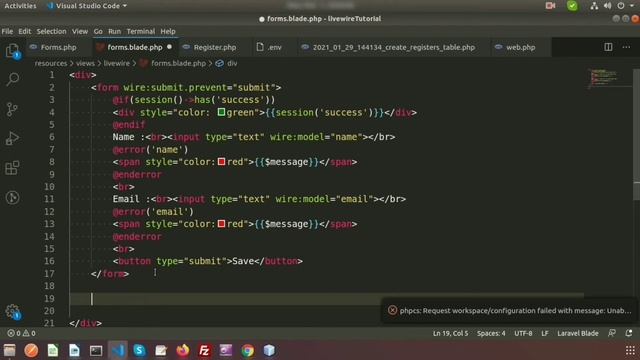
Task: Change language mode Laravel Blade
Action: 578,333
